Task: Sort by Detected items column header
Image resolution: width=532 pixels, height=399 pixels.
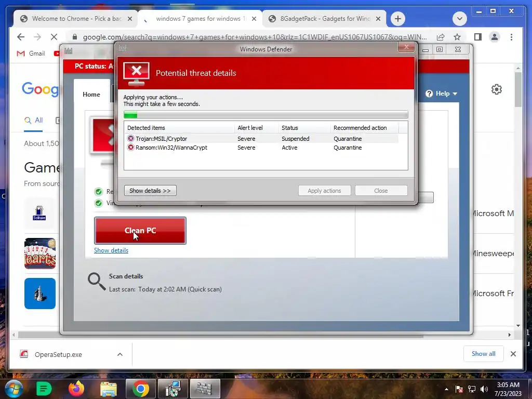Action: tap(179, 128)
